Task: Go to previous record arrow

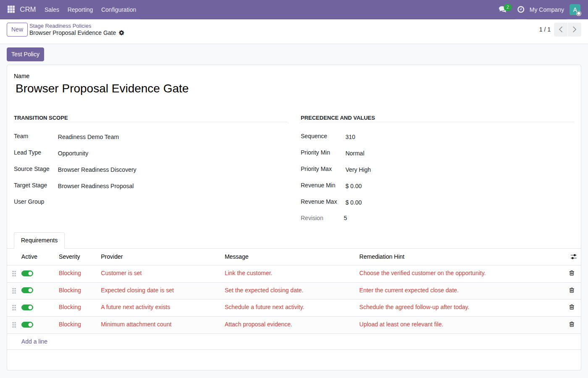Action: tap(561, 29)
